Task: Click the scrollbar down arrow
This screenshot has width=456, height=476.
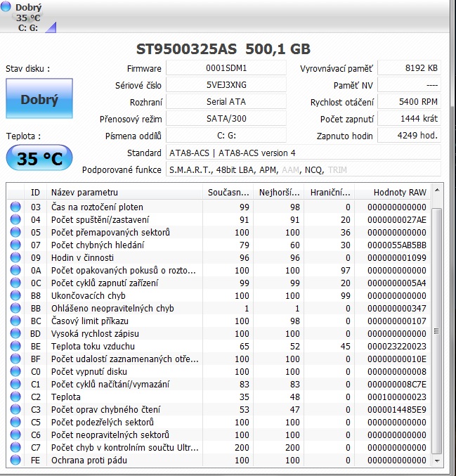Action: point(437,461)
